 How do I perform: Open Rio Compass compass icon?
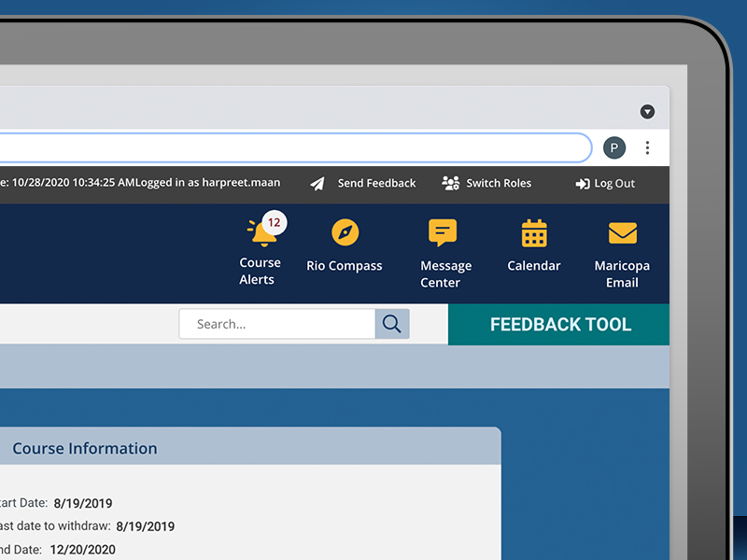pyautogui.click(x=345, y=232)
